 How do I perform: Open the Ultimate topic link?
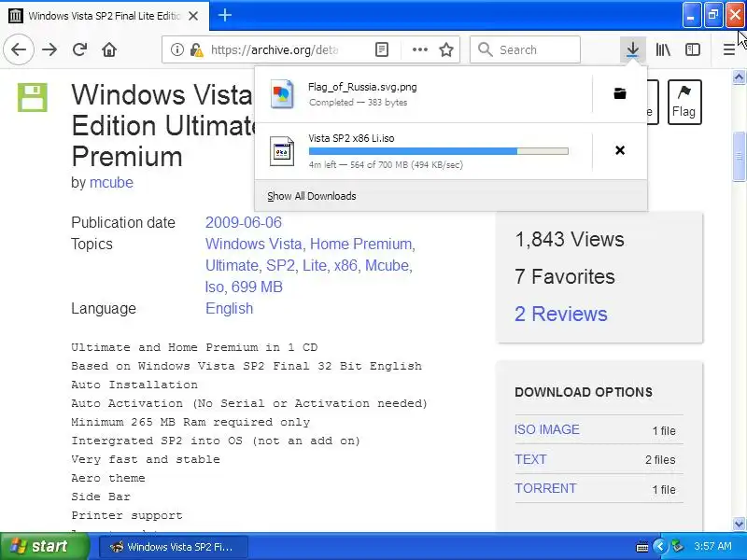pos(232,265)
